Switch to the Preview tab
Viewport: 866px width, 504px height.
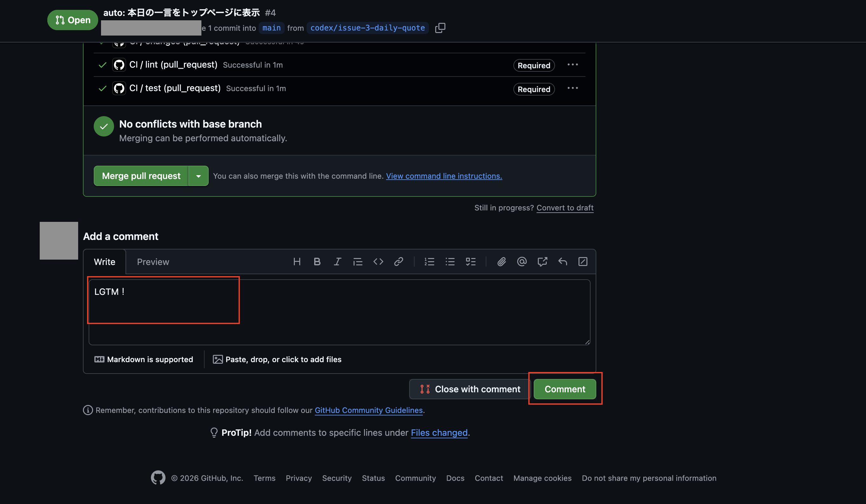tap(153, 262)
